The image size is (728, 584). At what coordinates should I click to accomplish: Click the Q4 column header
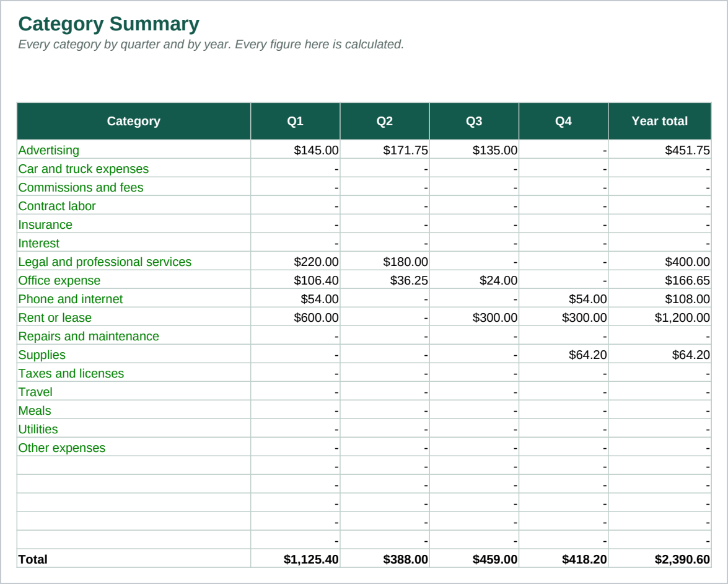click(x=564, y=122)
